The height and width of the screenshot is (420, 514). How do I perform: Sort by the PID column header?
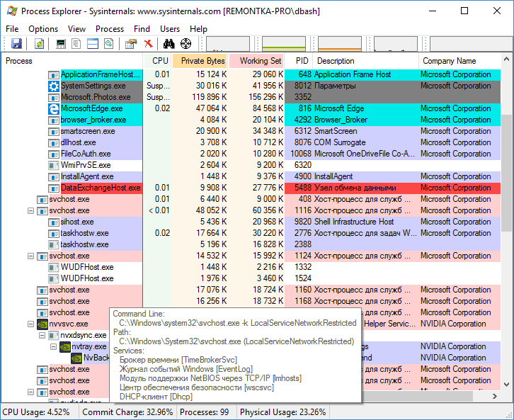click(x=299, y=61)
